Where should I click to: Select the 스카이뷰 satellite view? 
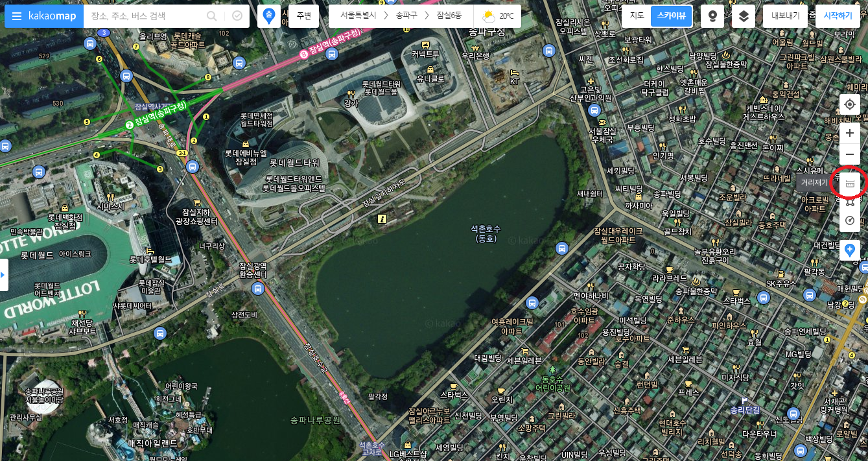[x=671, y=16]
